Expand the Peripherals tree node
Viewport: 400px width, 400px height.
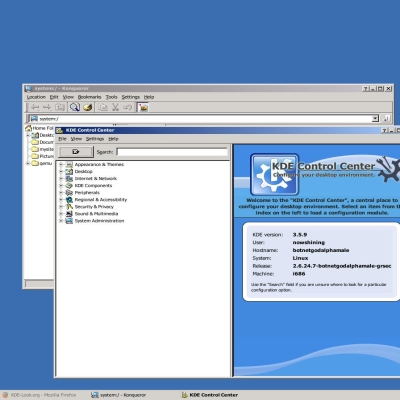61,192
